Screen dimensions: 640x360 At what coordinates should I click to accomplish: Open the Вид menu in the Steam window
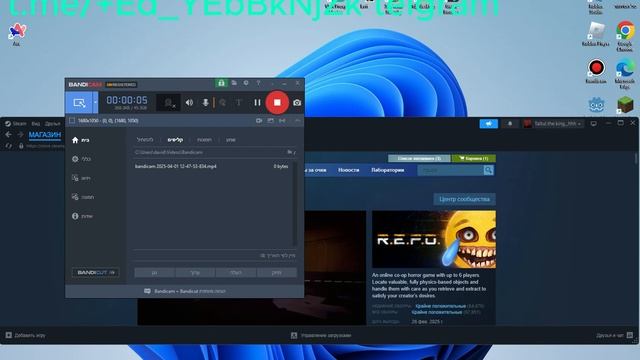point(36,124)
